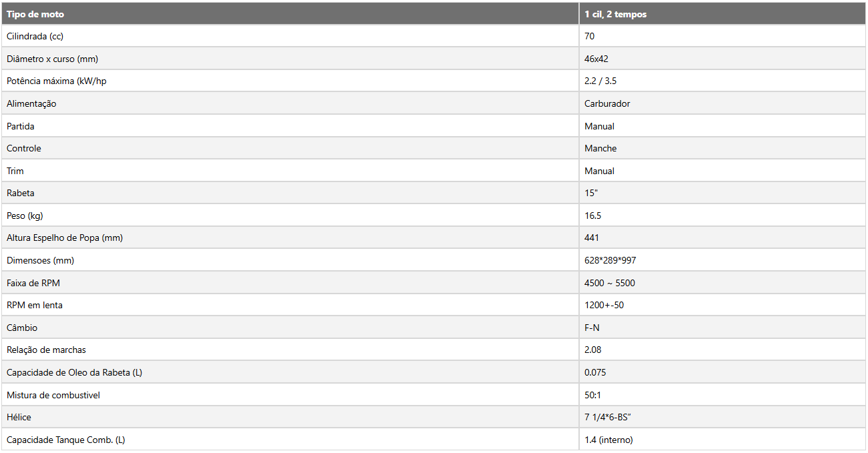Select the '0.075' oil capacity value
The width and height of the screenshot is (868, 453).
(x=723, y=372)
